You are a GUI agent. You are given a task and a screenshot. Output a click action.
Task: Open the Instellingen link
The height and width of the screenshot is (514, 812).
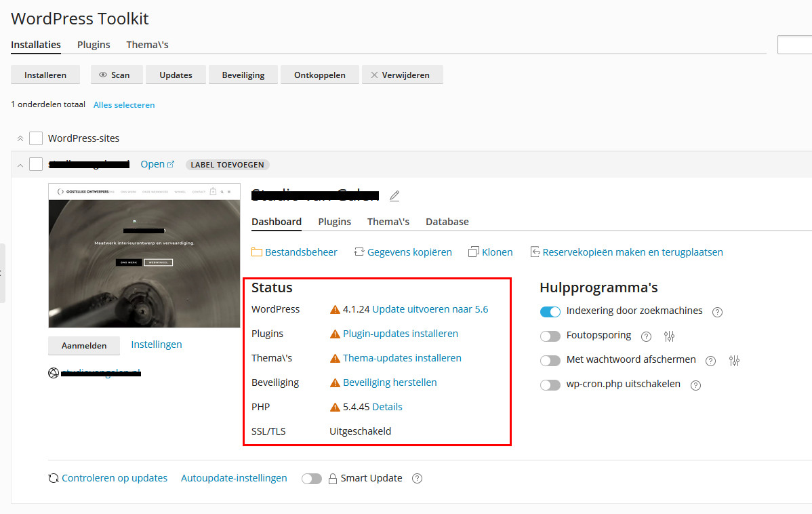tap(157, 344)
